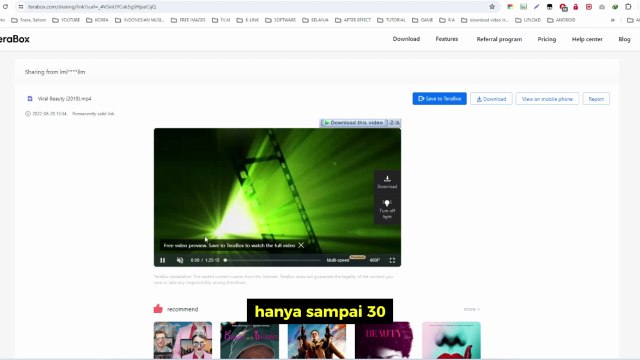Screen dimensions: 640x360
Task: Open the TUTORIAL bookmark folder
Action: pyautogui.click(x=391, y=20)
